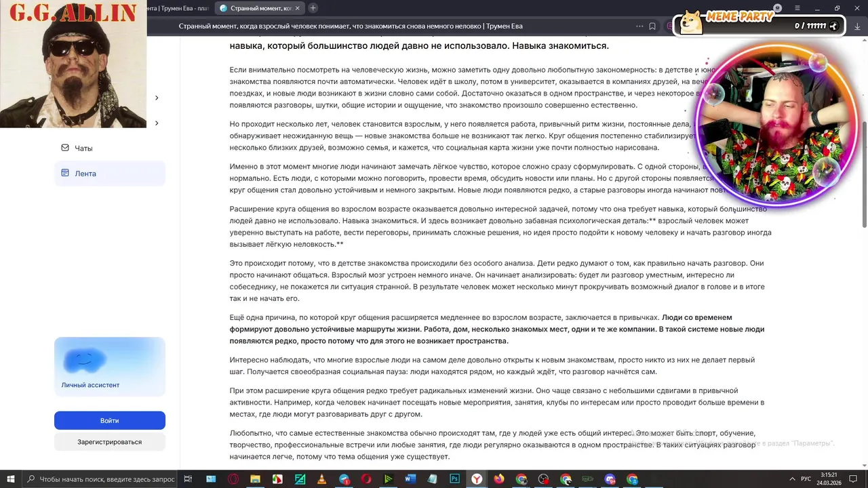Switch the РУС input language indicator
The height and width of the screenshot is (488, 868).
click(x=806, y=479)
